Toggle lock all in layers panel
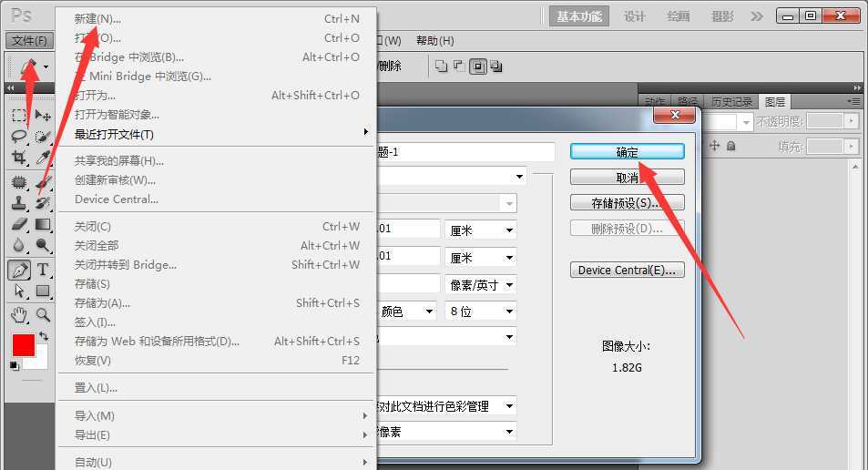868x470 pixels. click(x=730, y=146)
